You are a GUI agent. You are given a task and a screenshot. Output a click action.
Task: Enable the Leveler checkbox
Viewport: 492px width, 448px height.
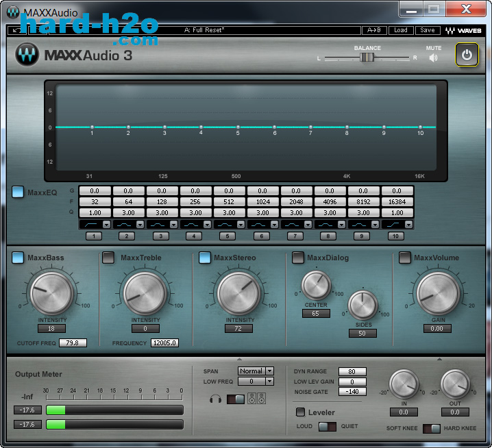300,412
